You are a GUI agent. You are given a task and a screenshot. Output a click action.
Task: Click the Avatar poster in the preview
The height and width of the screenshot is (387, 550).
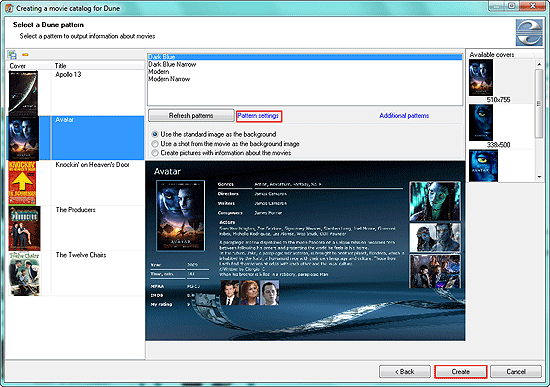point(180,215)
